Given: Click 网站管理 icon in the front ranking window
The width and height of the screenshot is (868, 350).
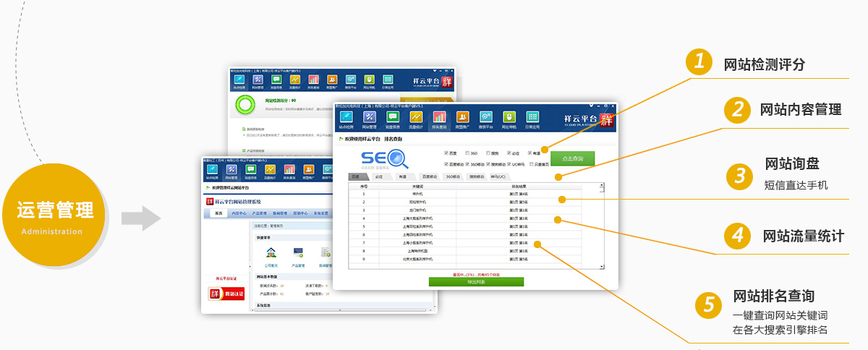Looking at the screenshot, I should [x=370, y=119].
